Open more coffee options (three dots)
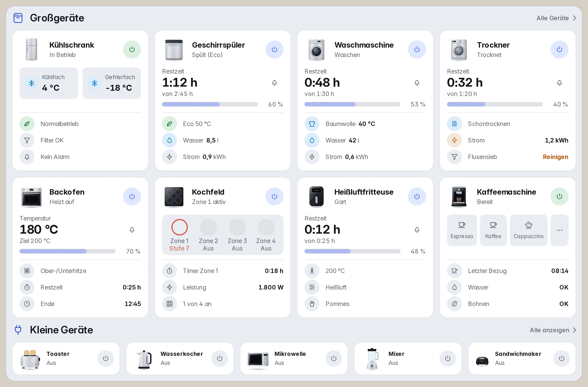This screenshot has height=387, width=588. [x=559, y=230]
